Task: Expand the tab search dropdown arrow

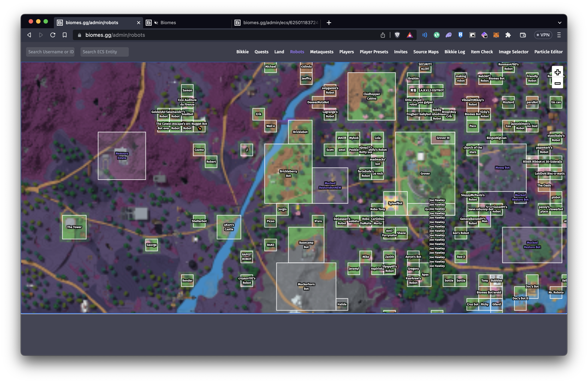Action: point(560,23)
